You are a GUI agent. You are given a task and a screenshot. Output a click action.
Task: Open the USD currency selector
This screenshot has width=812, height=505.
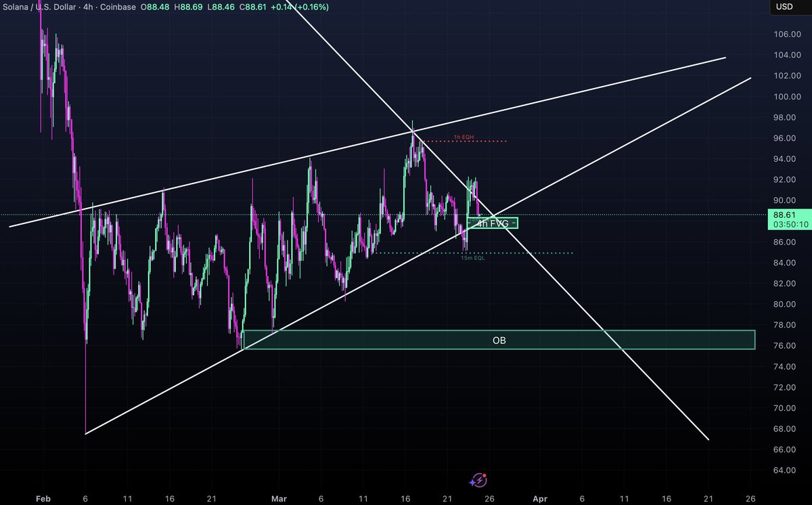(x=784, y=7)
